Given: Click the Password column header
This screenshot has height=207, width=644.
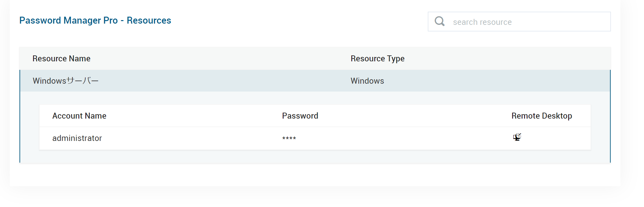Looking at the screenshot, I should [300, 116].
